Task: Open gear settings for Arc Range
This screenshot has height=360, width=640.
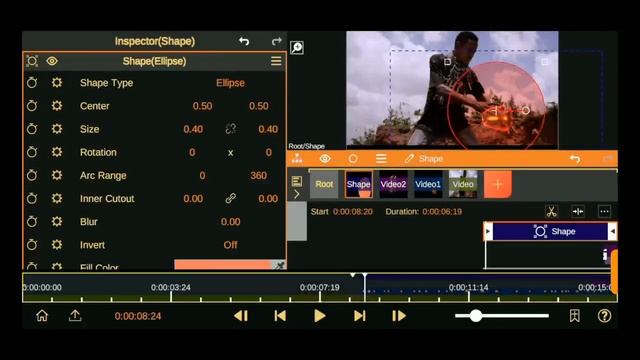Action: pyautogui.click(x=57, y=176)
